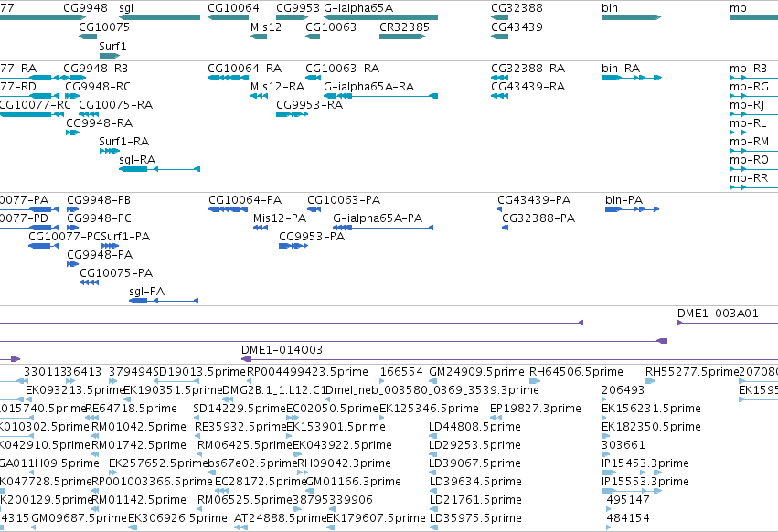Click the CG10063-PA feature
The width and height of the screenshot is (778, 532).
click(x=314, y=209)
